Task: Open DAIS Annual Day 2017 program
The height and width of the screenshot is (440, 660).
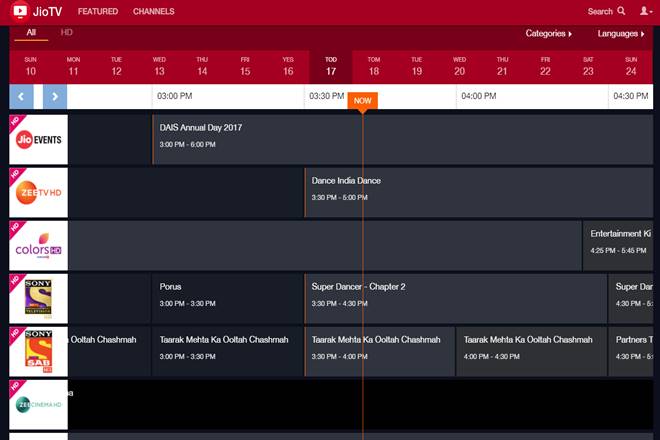Action: (x=402, y=139)
